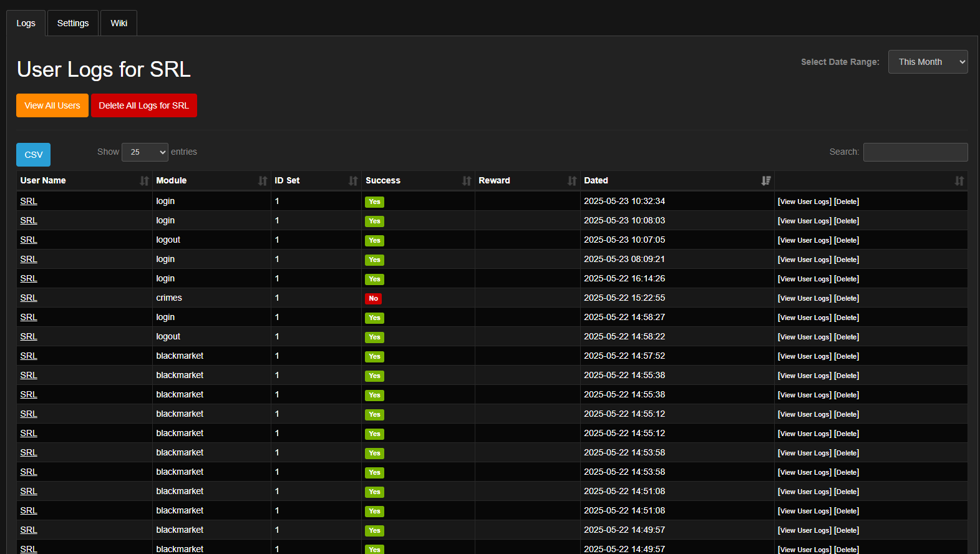Image resolution: width=980 pixels, height=554 pixels.
Task: Delete the crimes log entry
Action: [847, 298]
